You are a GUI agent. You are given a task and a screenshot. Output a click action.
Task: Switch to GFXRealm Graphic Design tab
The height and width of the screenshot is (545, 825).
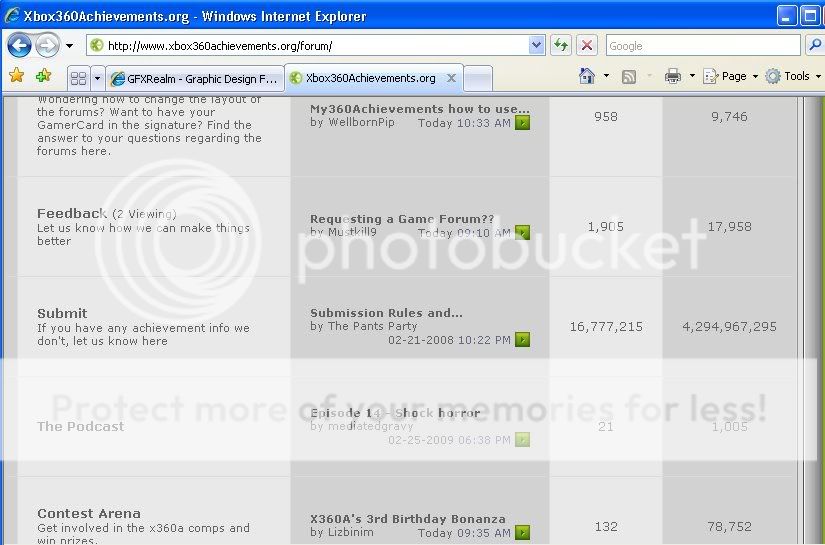195,78
